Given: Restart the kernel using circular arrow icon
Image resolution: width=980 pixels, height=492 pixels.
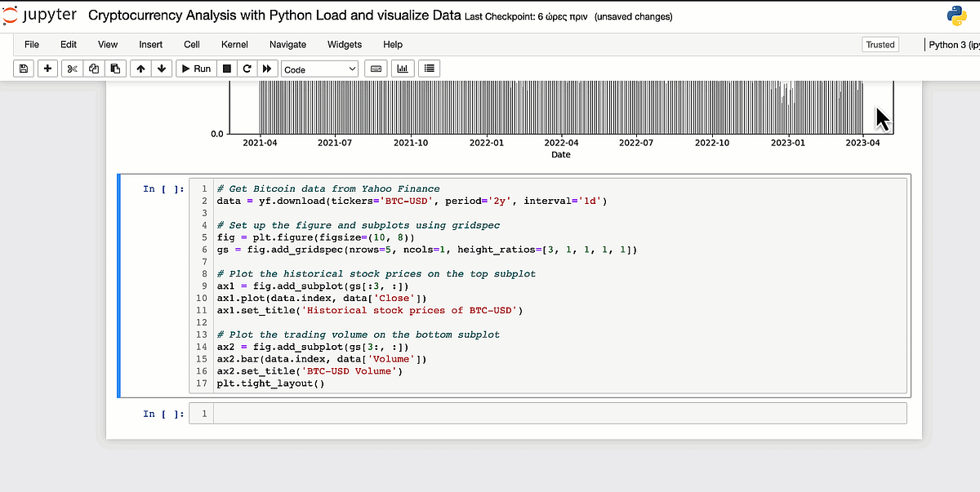Looking at the screenshot, I should click(x=247, y=69).
